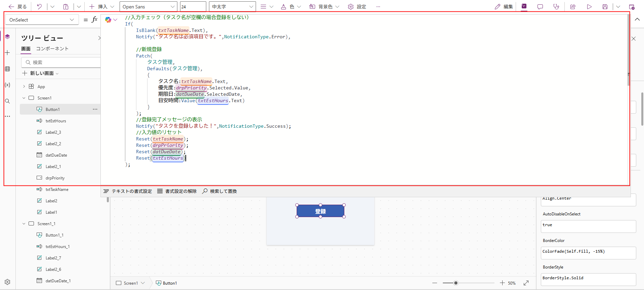Click the Save disk icon

click(x=605, y=7)
